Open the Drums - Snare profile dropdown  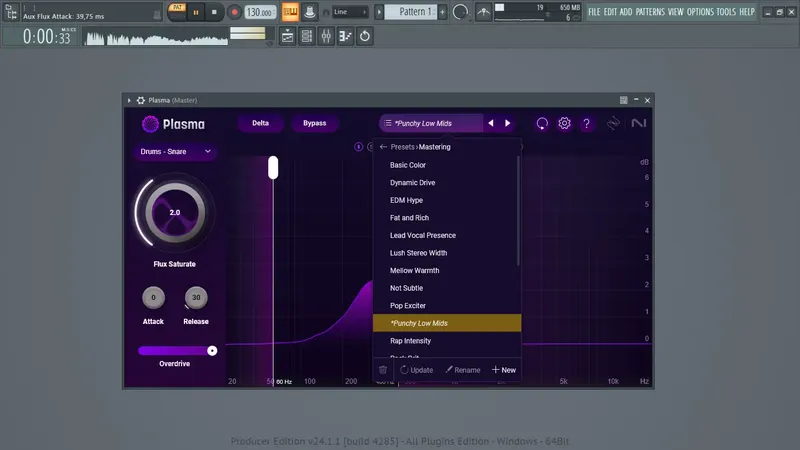[x=175, y=152]
